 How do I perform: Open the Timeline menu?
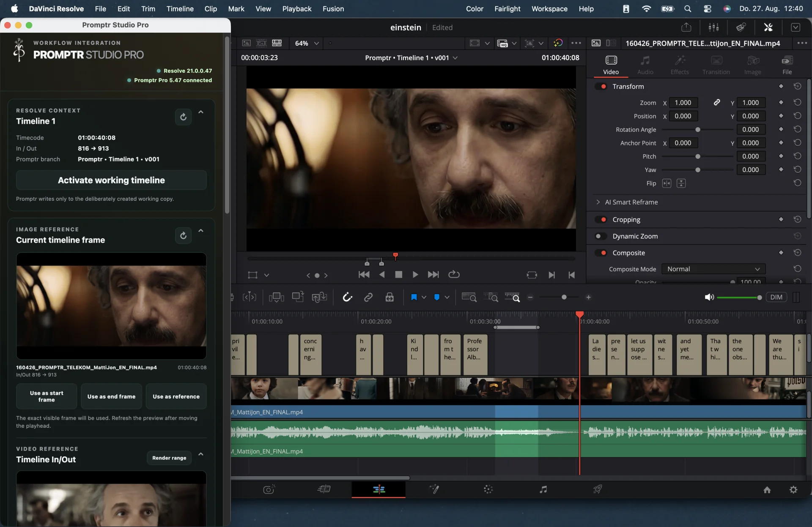coord(180,9)
